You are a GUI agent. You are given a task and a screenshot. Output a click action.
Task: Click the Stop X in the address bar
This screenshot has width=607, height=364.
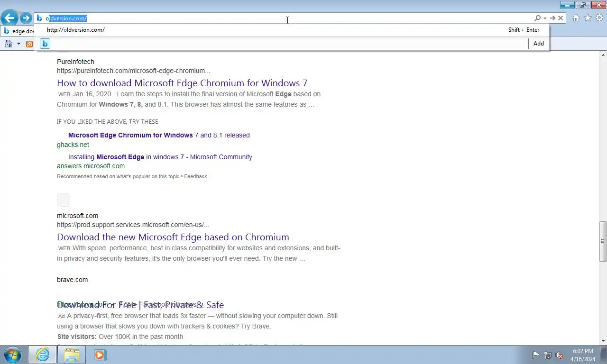[560, 18]
